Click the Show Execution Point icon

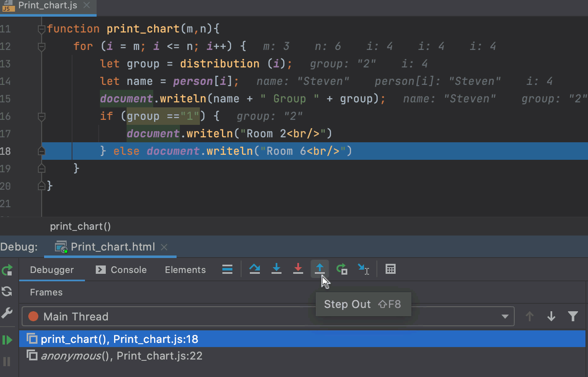(x=227, y=269)
